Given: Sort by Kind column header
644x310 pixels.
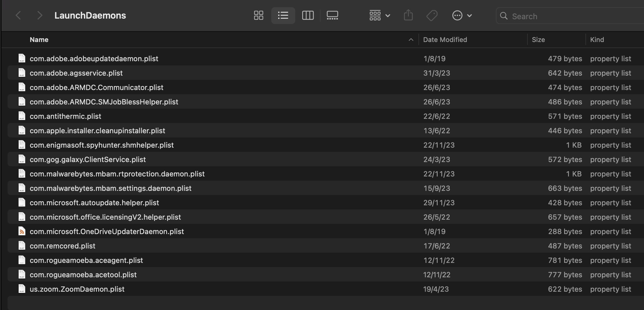Looking at the screenshot, I should [x=597, y=40].
